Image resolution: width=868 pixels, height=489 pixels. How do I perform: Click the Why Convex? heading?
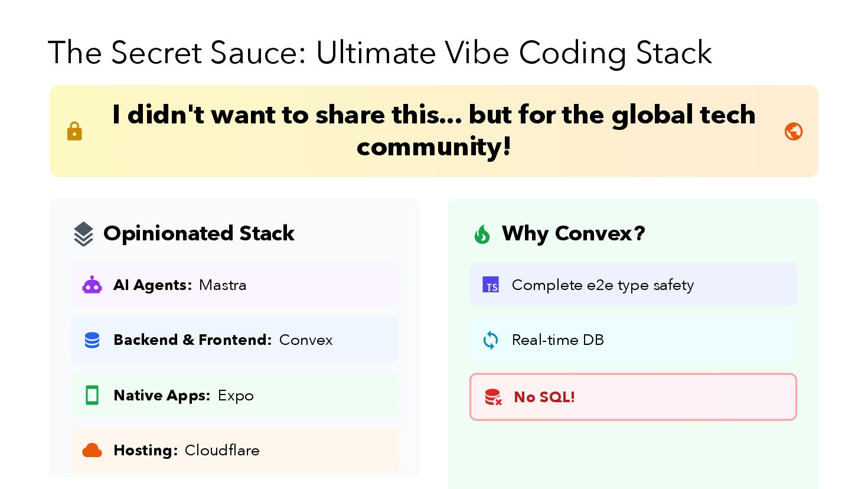573,234
